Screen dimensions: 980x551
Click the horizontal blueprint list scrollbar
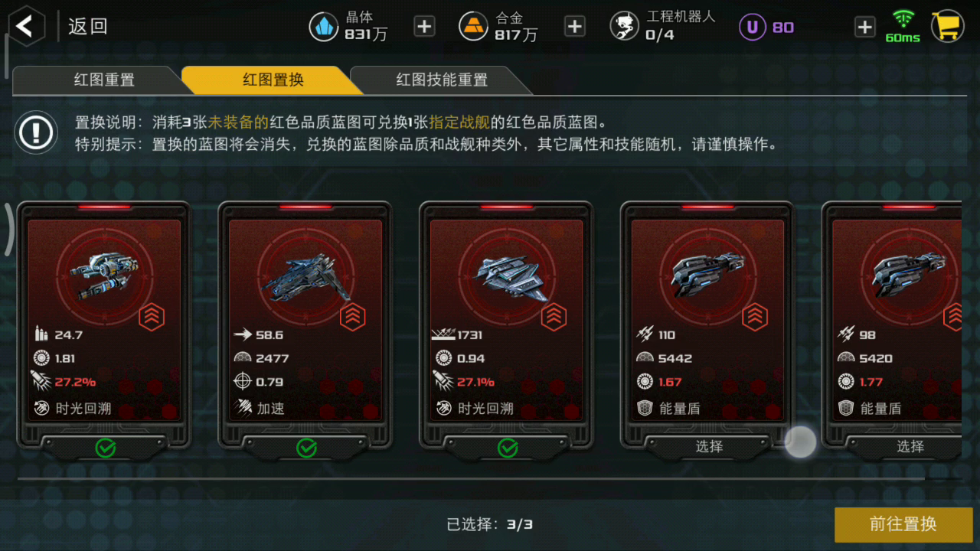coord(471,479)
